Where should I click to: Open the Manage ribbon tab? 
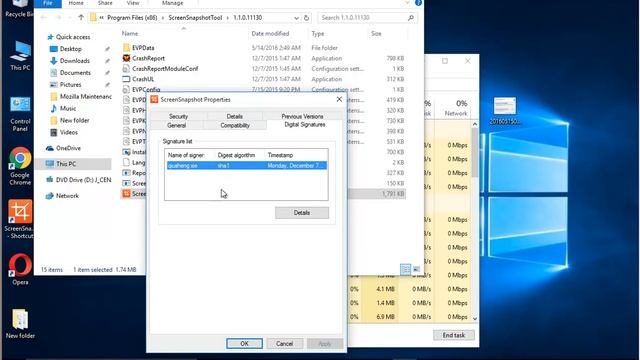(x=173, y=3)
